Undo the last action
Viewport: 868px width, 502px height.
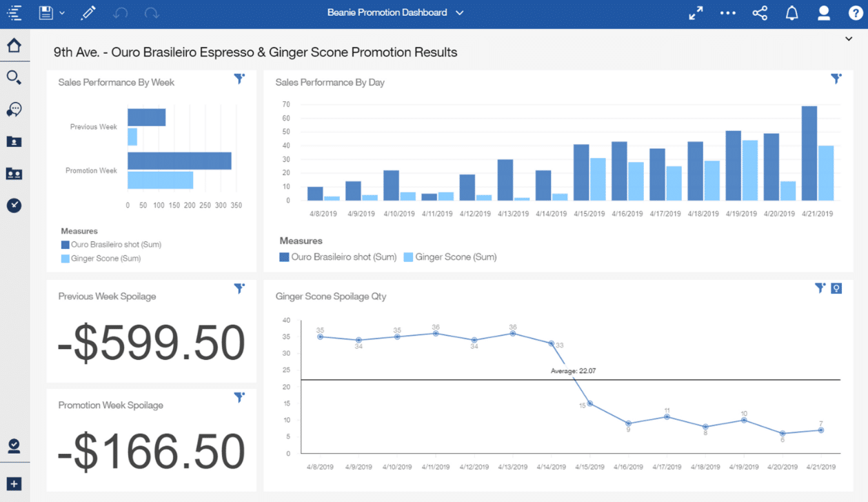point(120,13)
